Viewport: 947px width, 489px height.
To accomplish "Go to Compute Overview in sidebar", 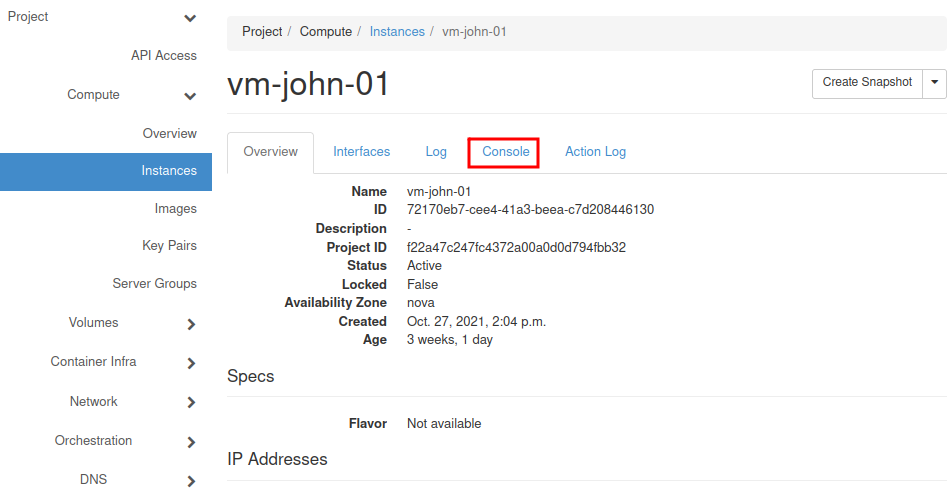I will (x=170, y=134).
